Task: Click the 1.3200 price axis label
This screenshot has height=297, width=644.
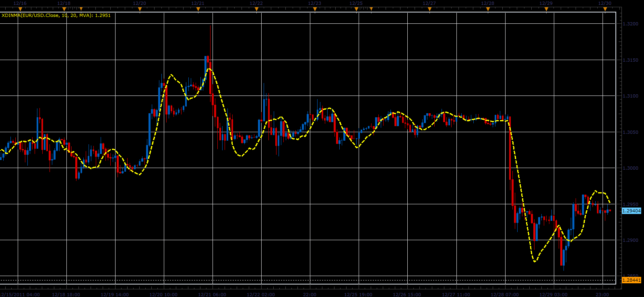Action: point(630,24)
